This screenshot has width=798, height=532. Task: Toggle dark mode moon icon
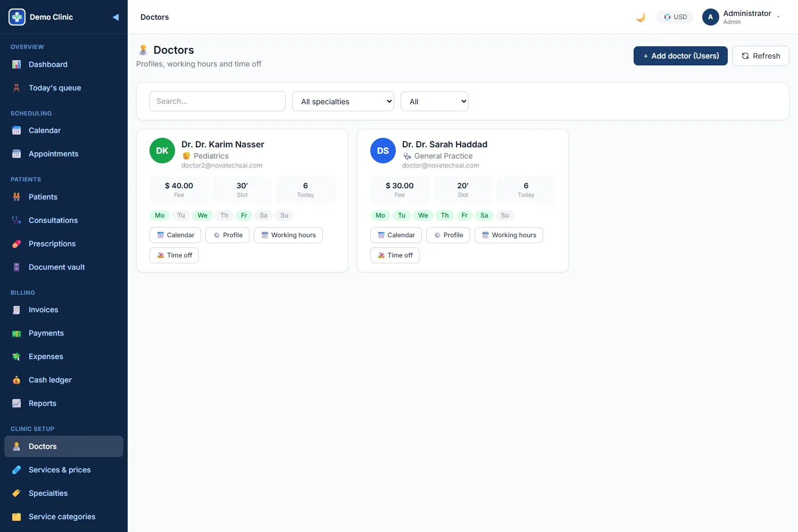click(641, 17)
